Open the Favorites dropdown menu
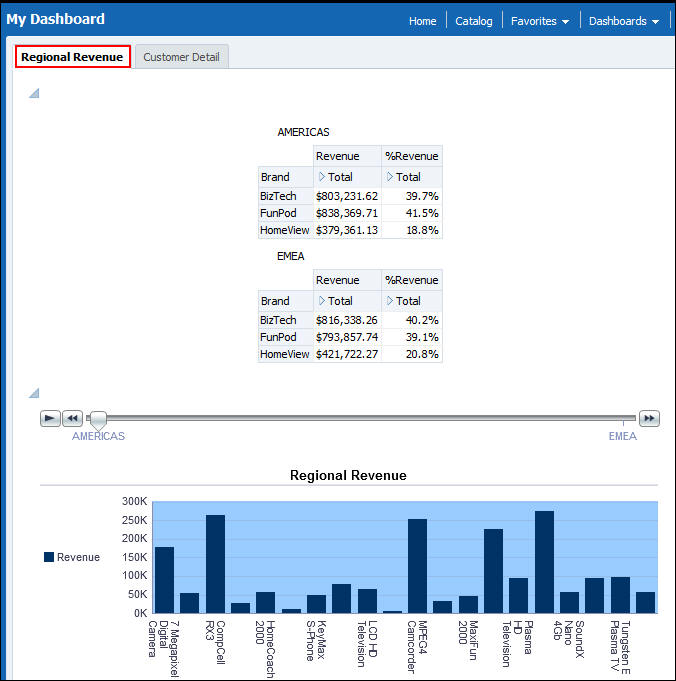The width and height of the screenshot is (676, 681). click(540, 21)
